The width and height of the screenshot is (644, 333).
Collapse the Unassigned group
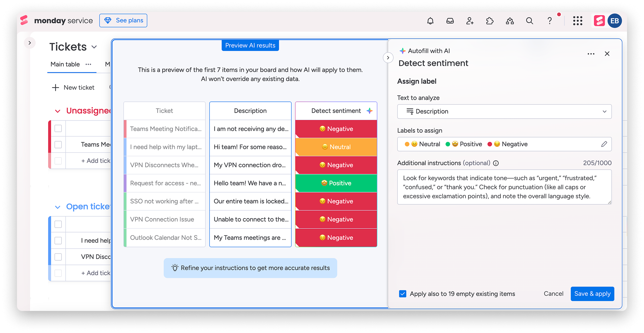(58, 111)
